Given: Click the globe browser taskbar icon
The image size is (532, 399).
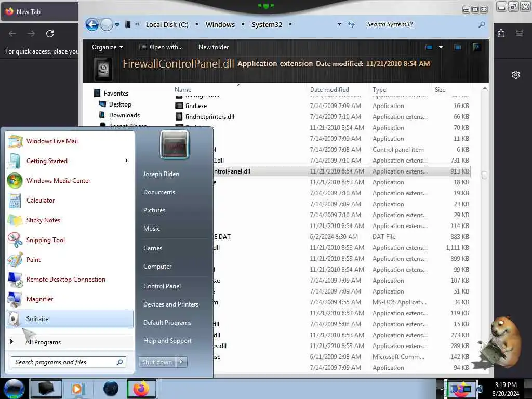Looking at the screenshot, I should pos(111,389).
